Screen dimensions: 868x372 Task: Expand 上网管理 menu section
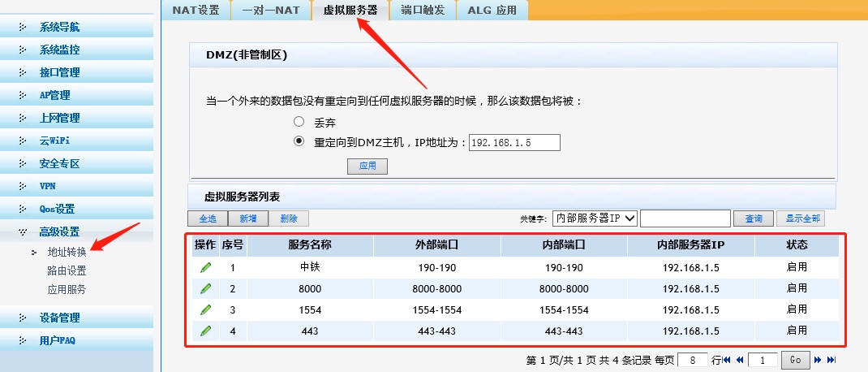[76, 118]
